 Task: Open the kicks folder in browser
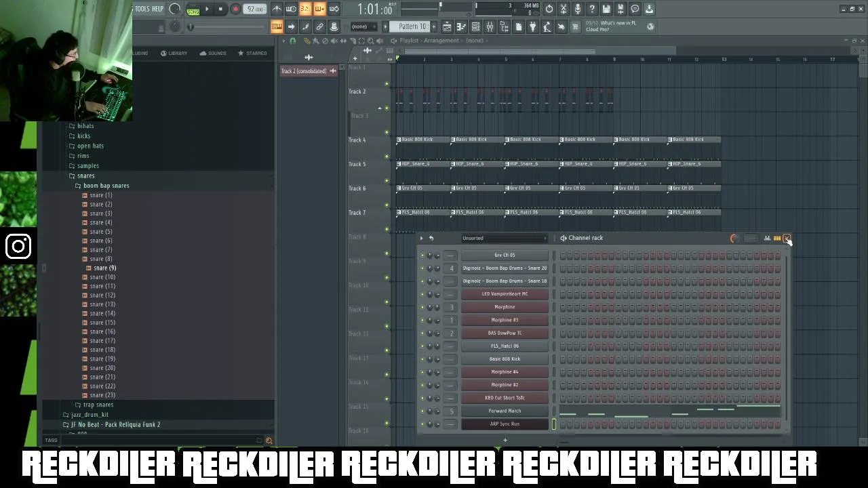(83, 136)
